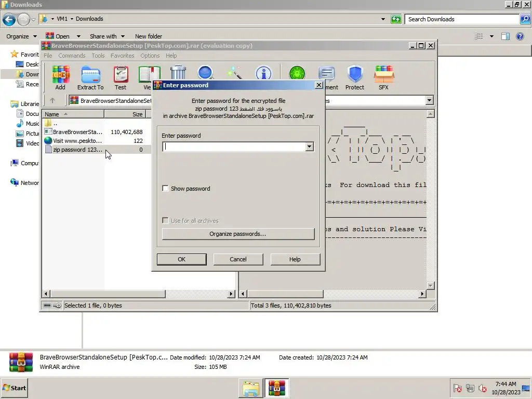Expand the view options dropdown arrow

pyautogui.click(x=491, y=36)
